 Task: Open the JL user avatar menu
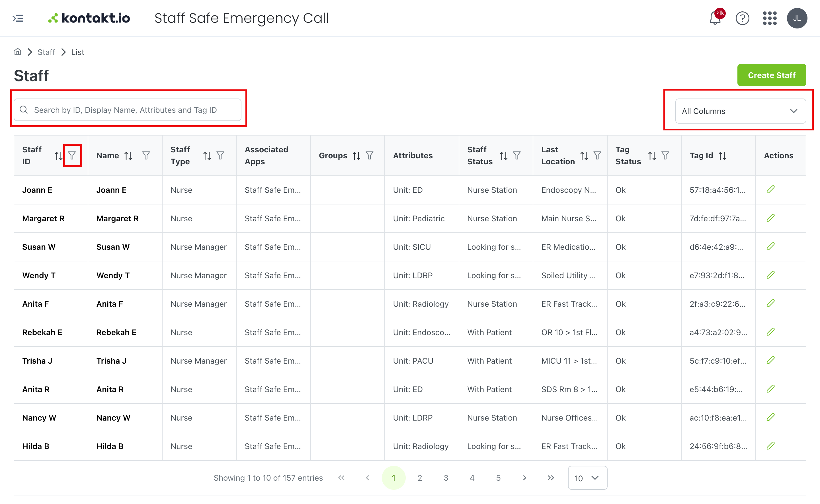tap(797, 18)
